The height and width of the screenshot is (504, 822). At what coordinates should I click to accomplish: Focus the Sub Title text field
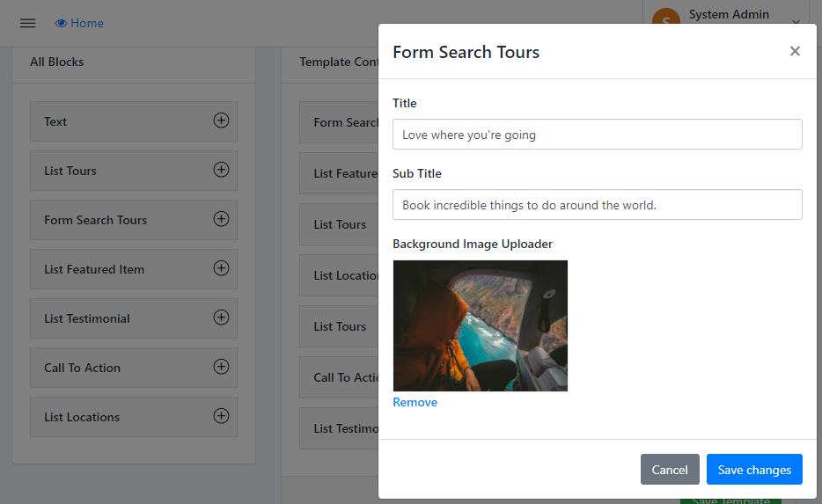597,205
